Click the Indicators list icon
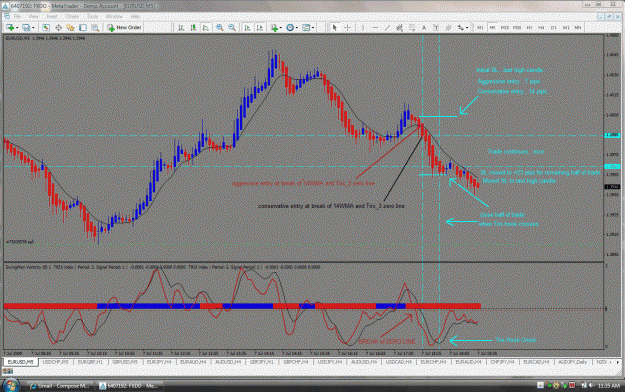625x392 pixels. [274, 28]
